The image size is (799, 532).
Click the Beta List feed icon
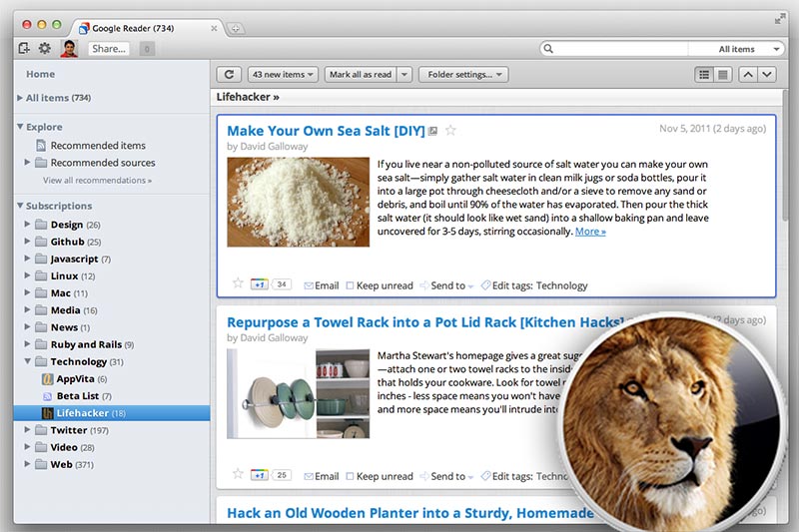coord(47,396)
